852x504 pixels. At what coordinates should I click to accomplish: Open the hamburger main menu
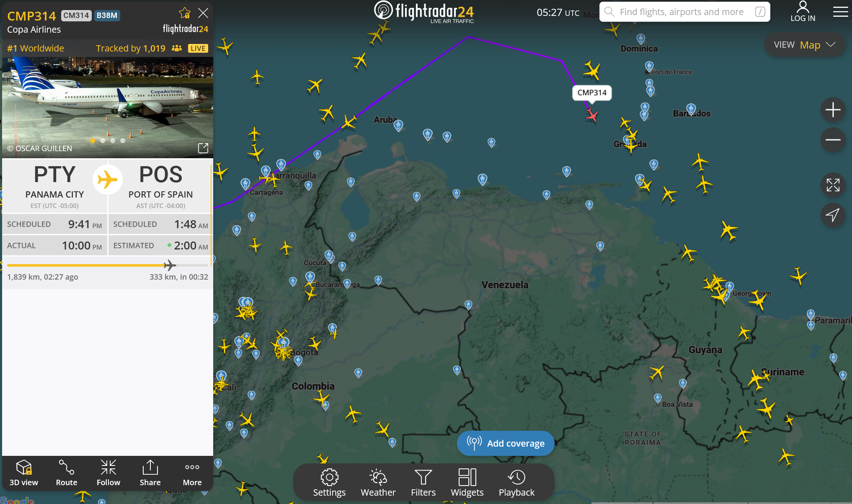pos(840,12)
